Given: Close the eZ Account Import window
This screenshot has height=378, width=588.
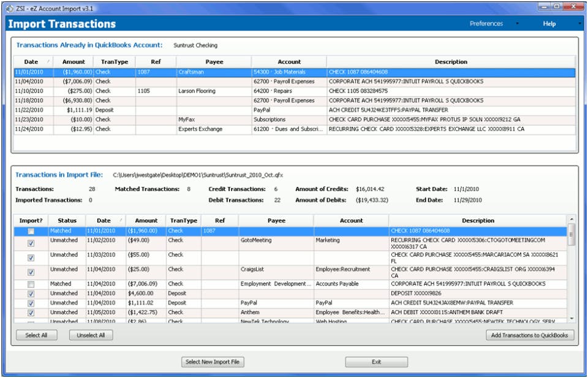Looking at the screenshot, I should click(x=573, y=6).
